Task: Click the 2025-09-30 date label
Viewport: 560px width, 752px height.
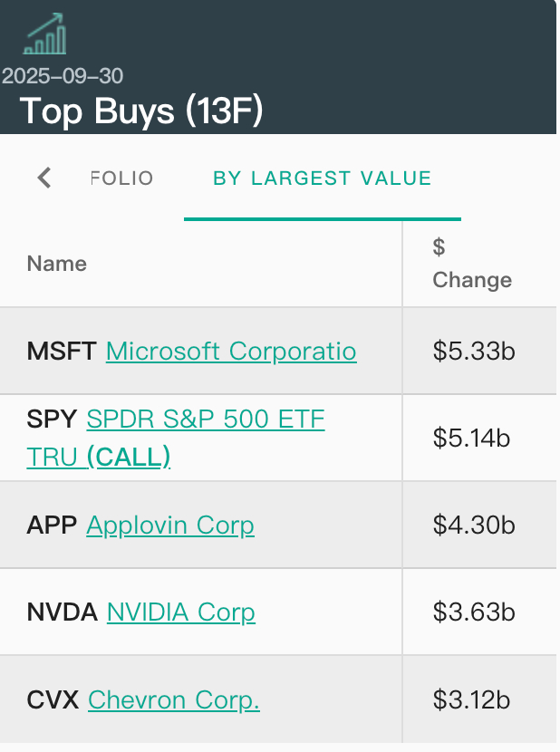Action: coord(63,76)
